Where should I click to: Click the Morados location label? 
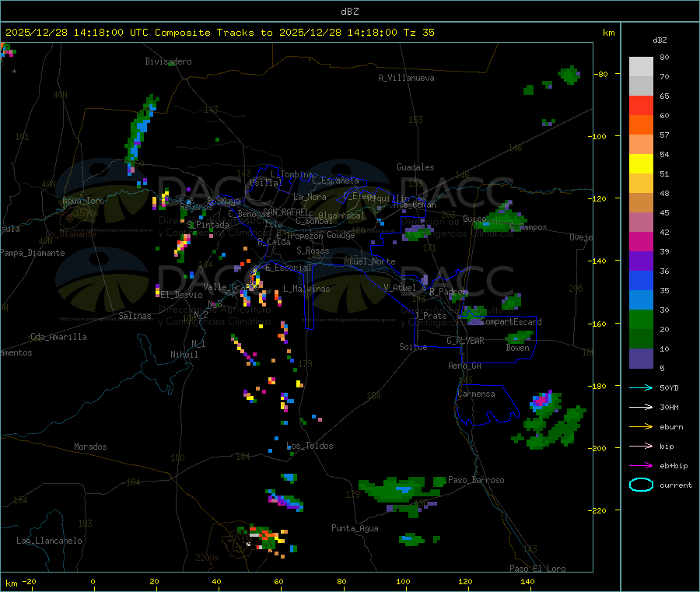(91, 447)
